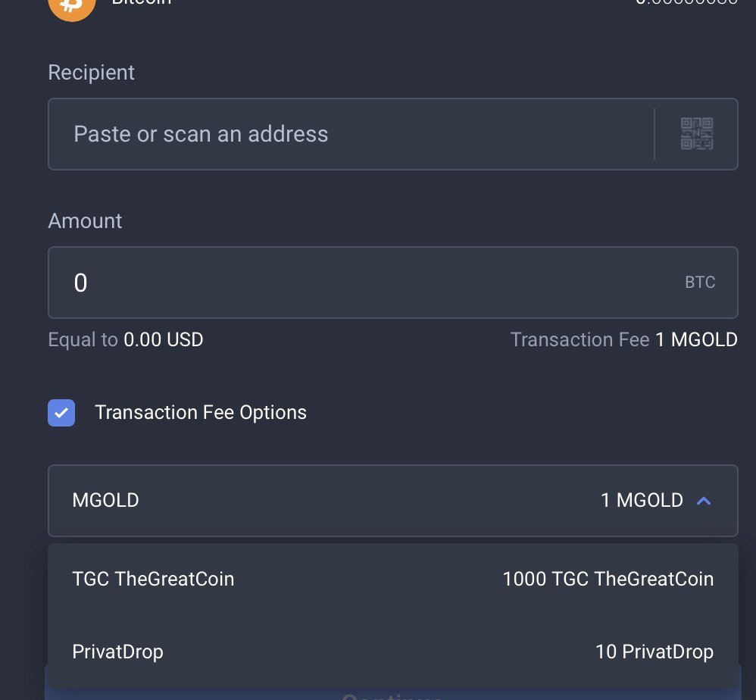Choose the PrivatDrop fee option
This screenshot has width=756, height=700.
pos(393,652)
